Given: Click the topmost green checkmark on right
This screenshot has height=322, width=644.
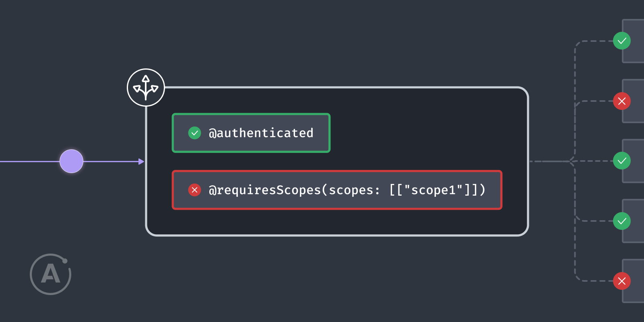Looking at the screenshot, I should 622,41.
